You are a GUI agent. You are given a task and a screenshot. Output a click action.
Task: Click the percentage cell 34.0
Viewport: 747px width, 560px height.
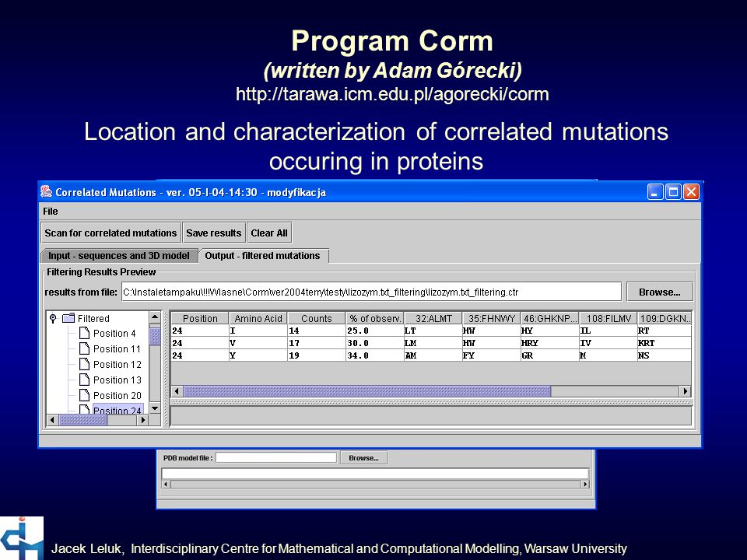click(375, 355)
